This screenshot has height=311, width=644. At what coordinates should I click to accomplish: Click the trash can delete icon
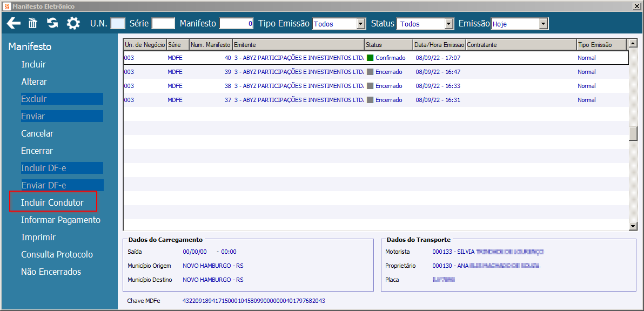click(33, 23)
